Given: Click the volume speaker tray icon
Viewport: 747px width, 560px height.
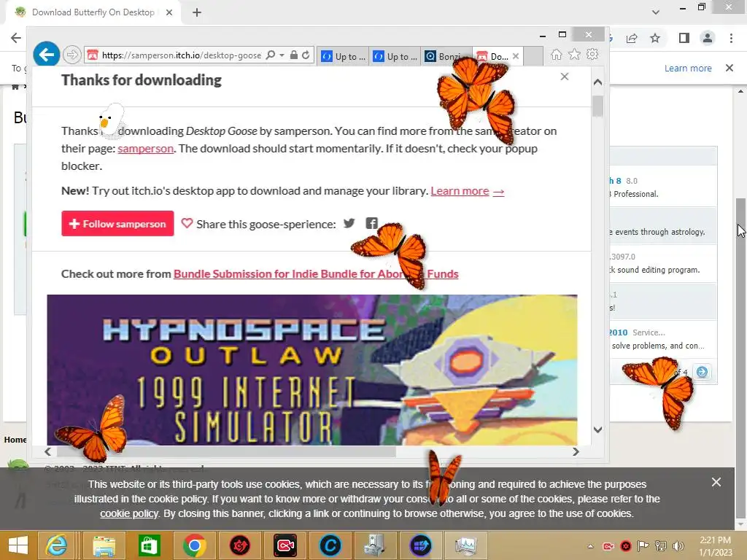Looking at the screenshot, I should 678,546.
